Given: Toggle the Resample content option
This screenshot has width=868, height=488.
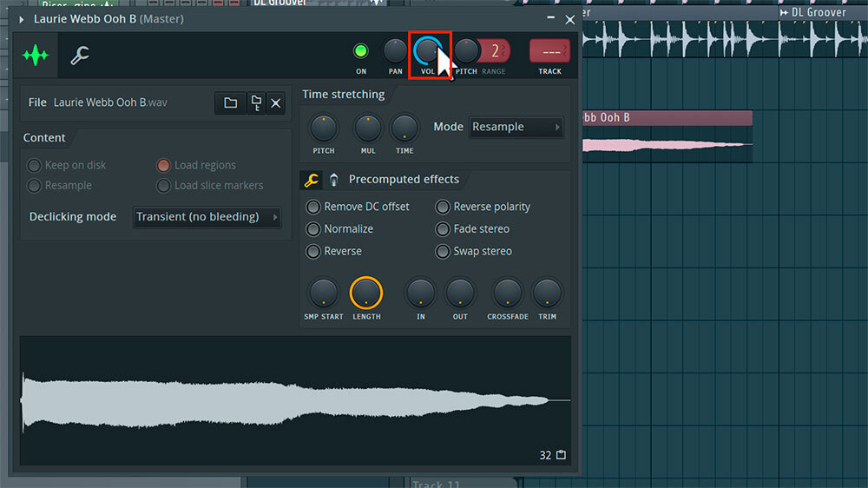Looking at the screenshot, I should point(35,186).
